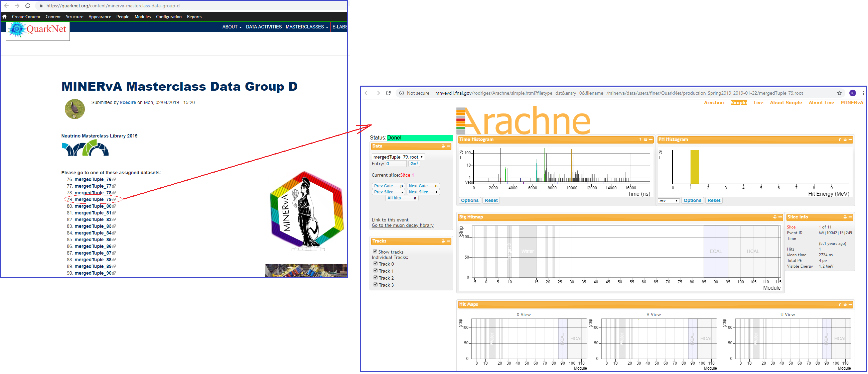
Task: Click the Not secure info icon
Action: pos(402,93)
